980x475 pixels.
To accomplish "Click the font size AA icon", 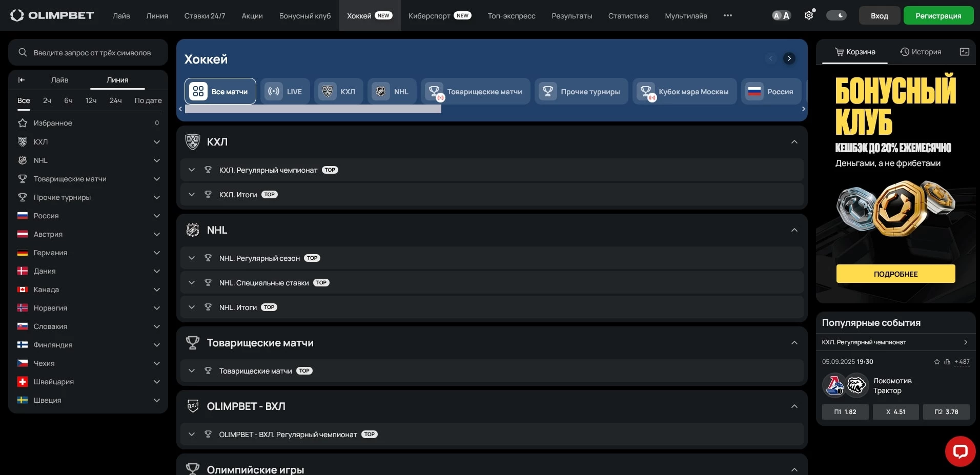I will point(781,15).
